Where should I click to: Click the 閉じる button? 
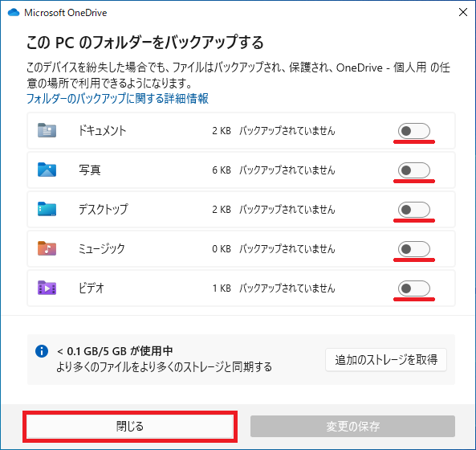click(130, 427)
